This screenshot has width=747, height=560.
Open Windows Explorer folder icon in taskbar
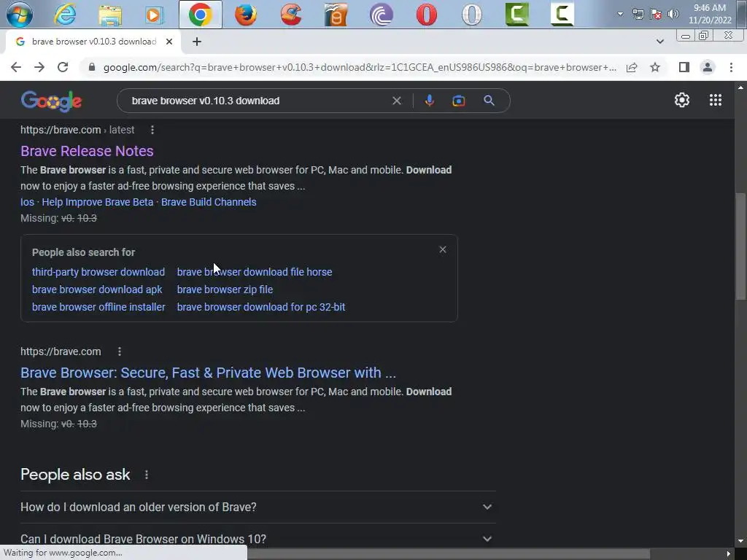110,15
